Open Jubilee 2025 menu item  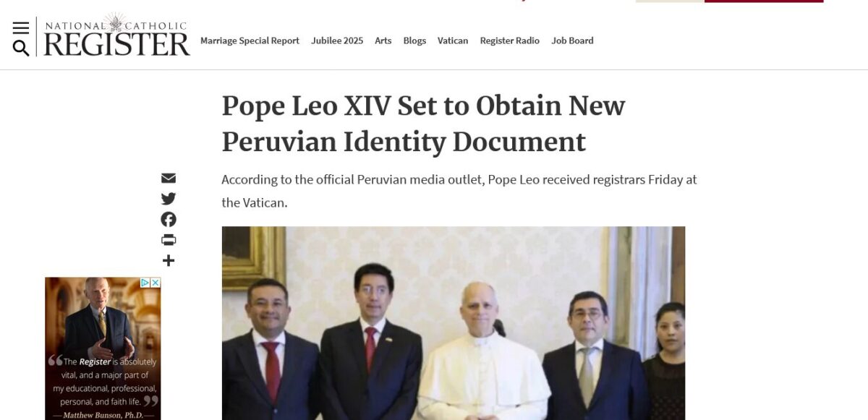pyautogui.click(x=337, y=40)
